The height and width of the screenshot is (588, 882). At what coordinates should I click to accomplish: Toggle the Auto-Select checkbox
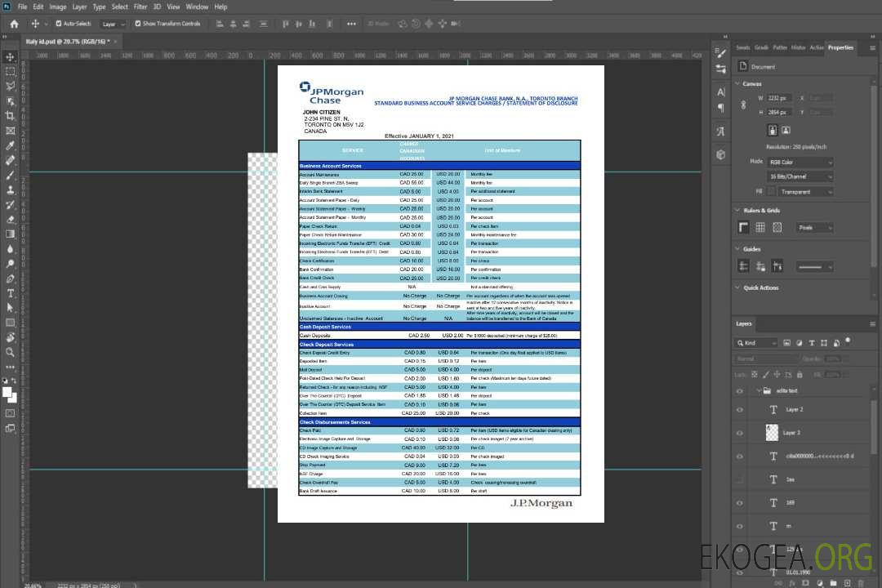coord(59,24)
